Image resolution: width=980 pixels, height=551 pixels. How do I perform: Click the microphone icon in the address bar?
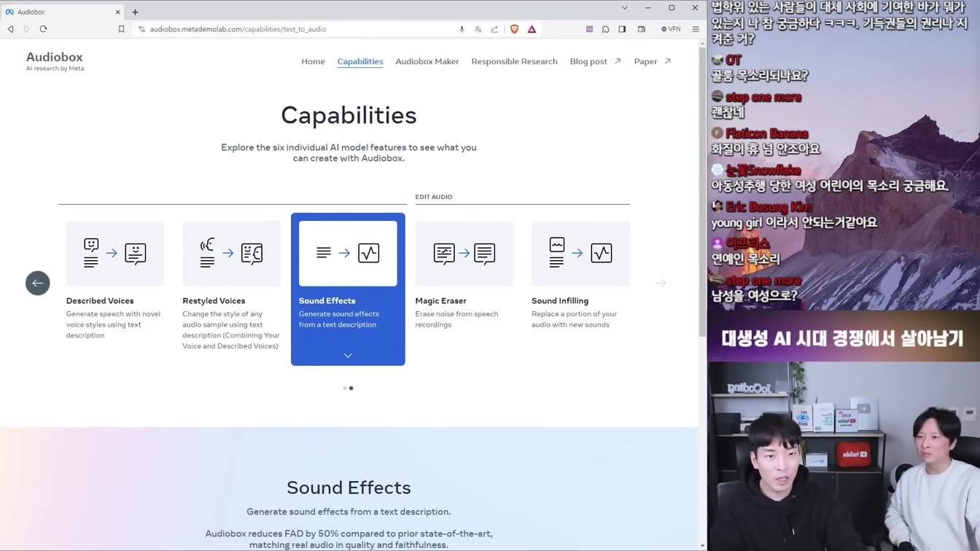click(462, 29)
